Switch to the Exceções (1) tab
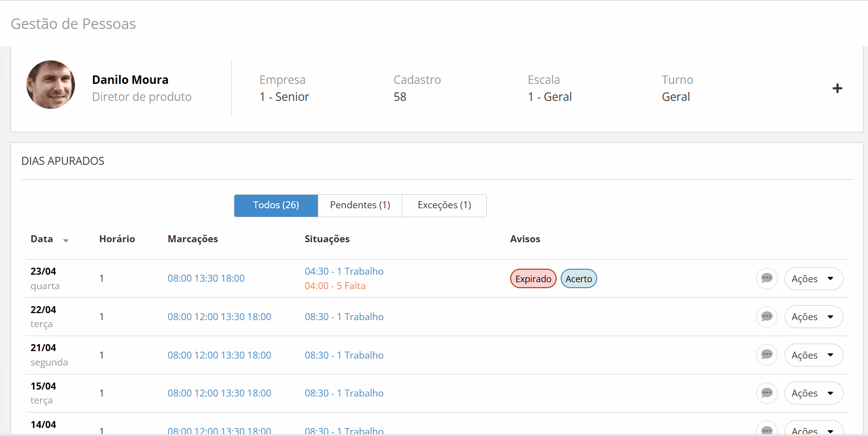 pyautogui.click(x=444, y=205)
